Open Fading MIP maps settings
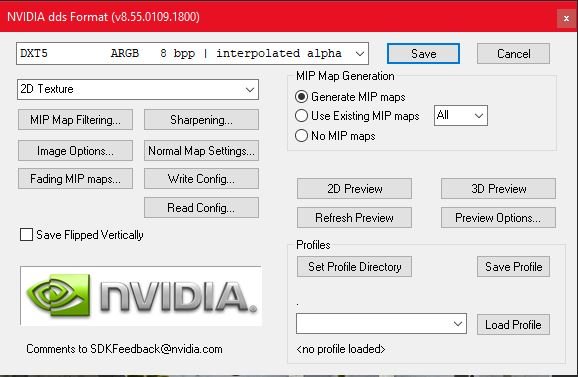 (75, 179)
